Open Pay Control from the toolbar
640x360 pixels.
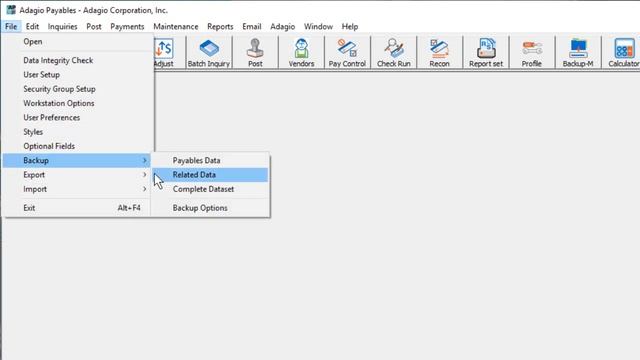347,53
